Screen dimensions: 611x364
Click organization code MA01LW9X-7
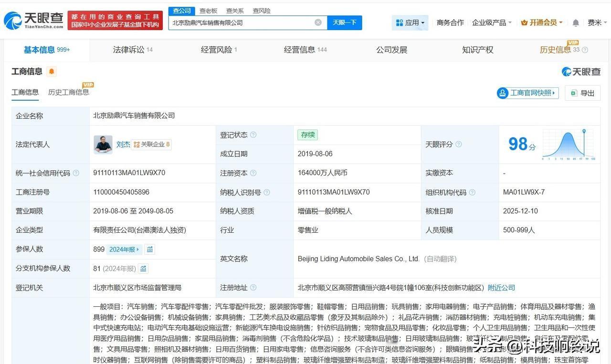point(524,192)
